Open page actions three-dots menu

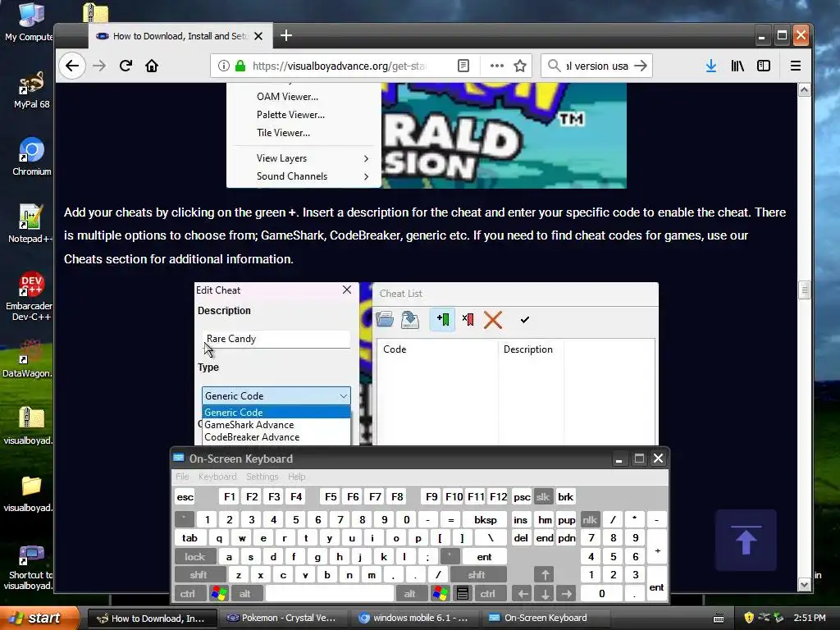496,66
